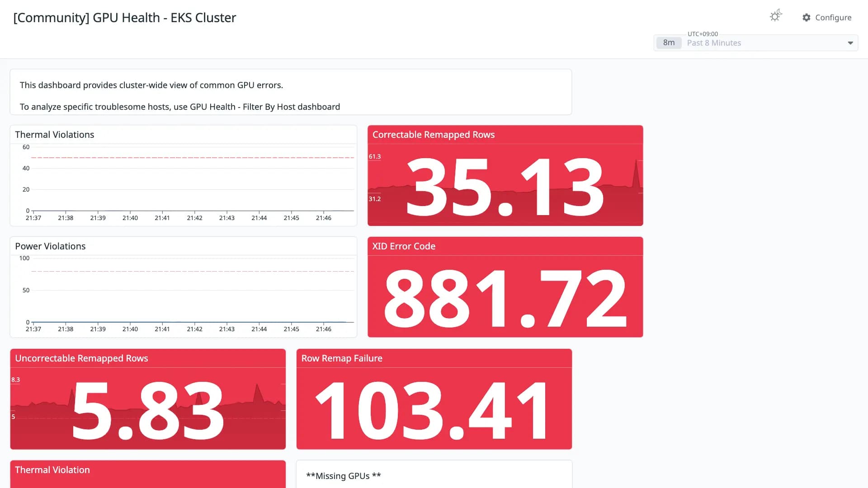The image size is (868, 488).
Task: Click the 5.83 query value
Action: [148, 410]
